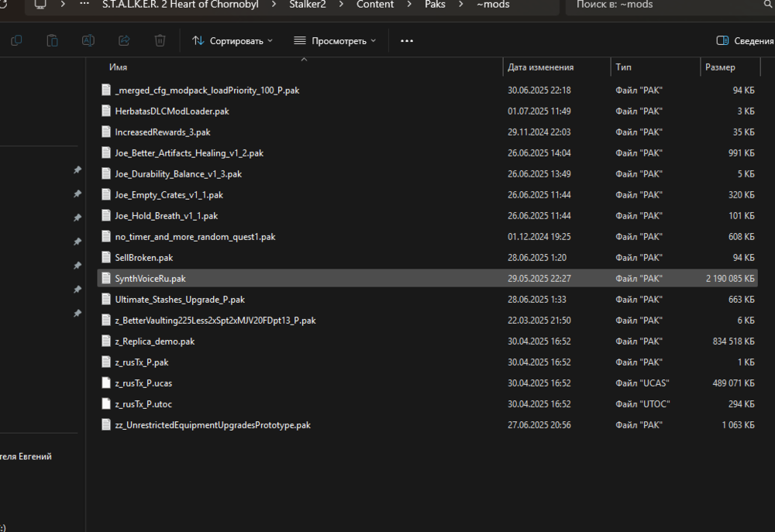Sort by Размер column header
Image resolution: width=775 pixels, height=532 pixels.
tap(720, 67)
